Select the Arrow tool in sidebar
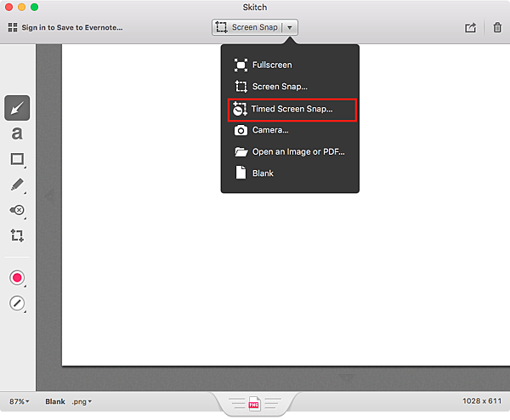The height and width of the screenshot is (420, 510). point(17,108)
